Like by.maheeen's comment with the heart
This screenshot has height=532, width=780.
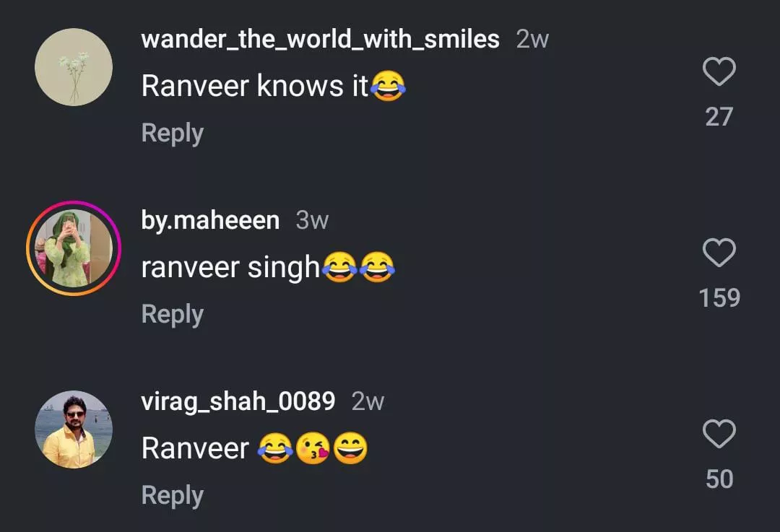tap(719, 253)
